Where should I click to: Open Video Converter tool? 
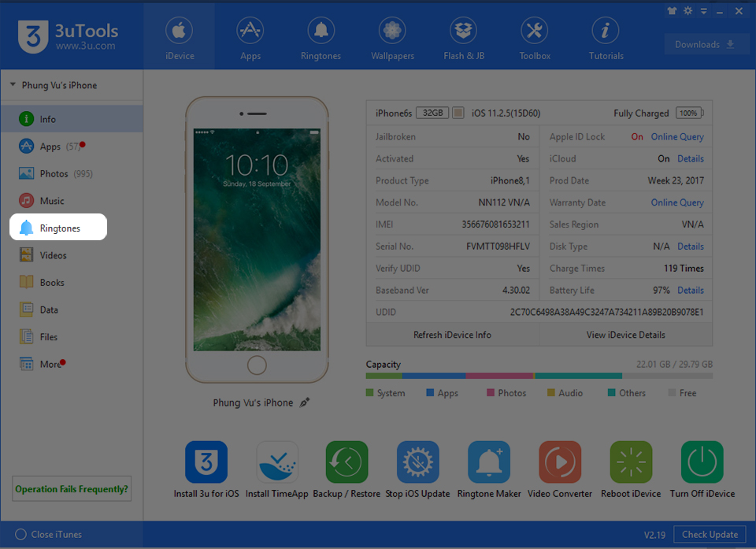pos(560,469)
